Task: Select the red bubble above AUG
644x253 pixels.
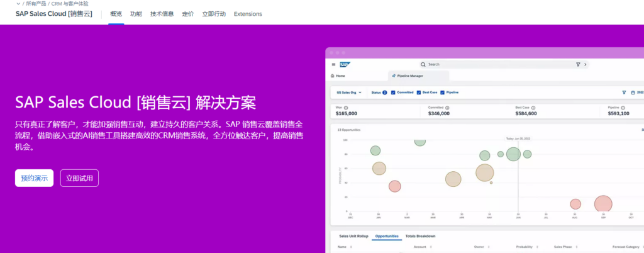Action: [575, 204]
